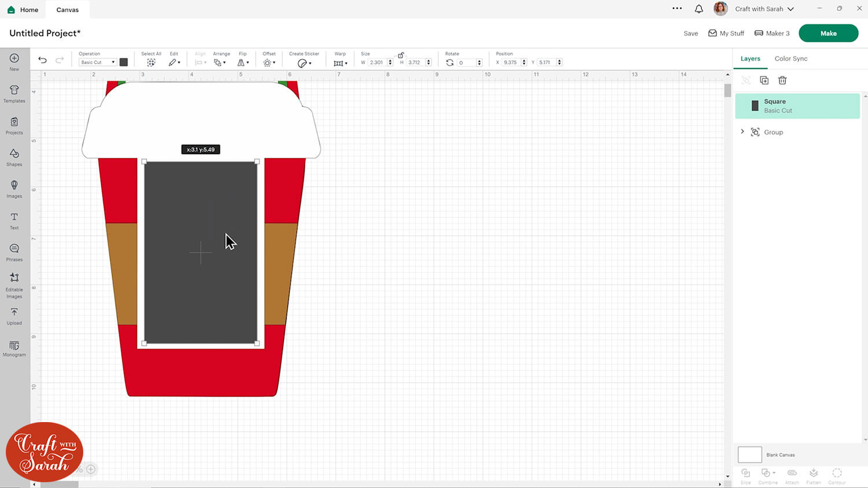The width and height of the screenshot is (868, 488).
Task: Open the Upload panel
Action: 14,316
